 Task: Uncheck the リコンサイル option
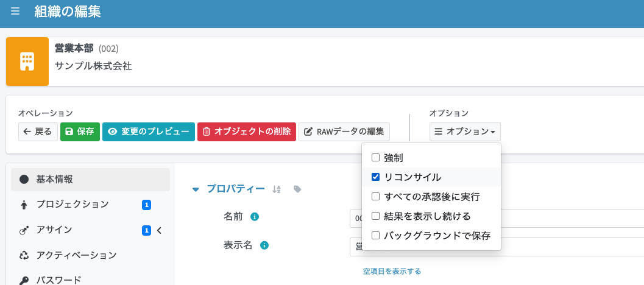(375, 177)
